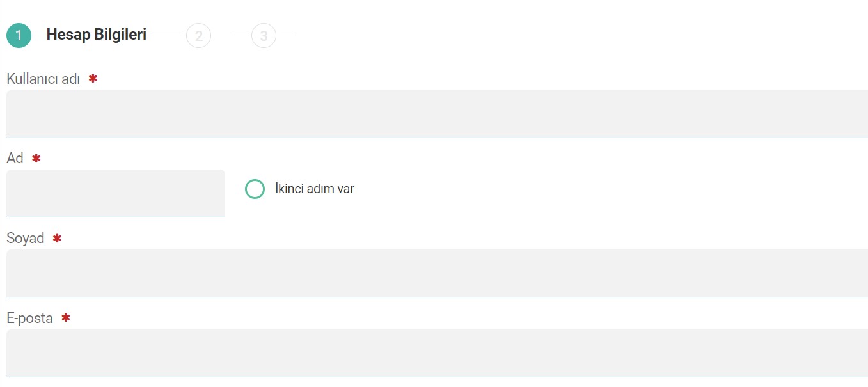The image size is (868, 387).
Task: Click the İkinci adım var label text
Action: coord(314,189)
